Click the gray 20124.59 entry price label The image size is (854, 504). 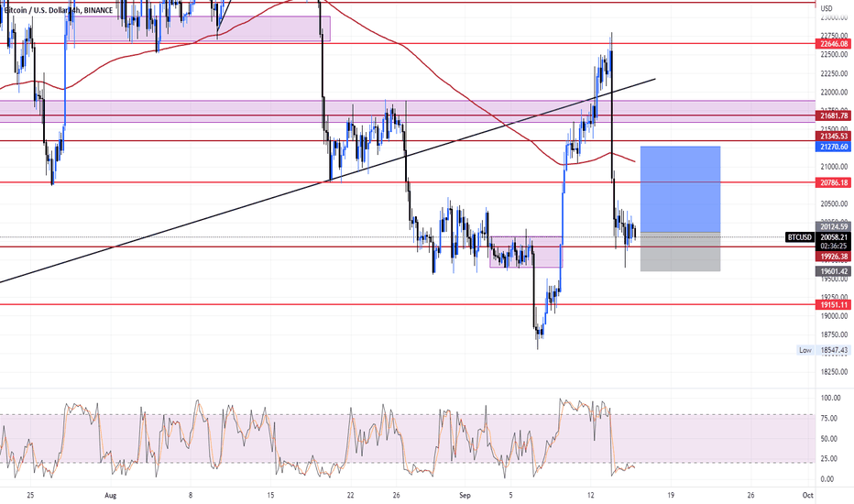pos(833,226)
